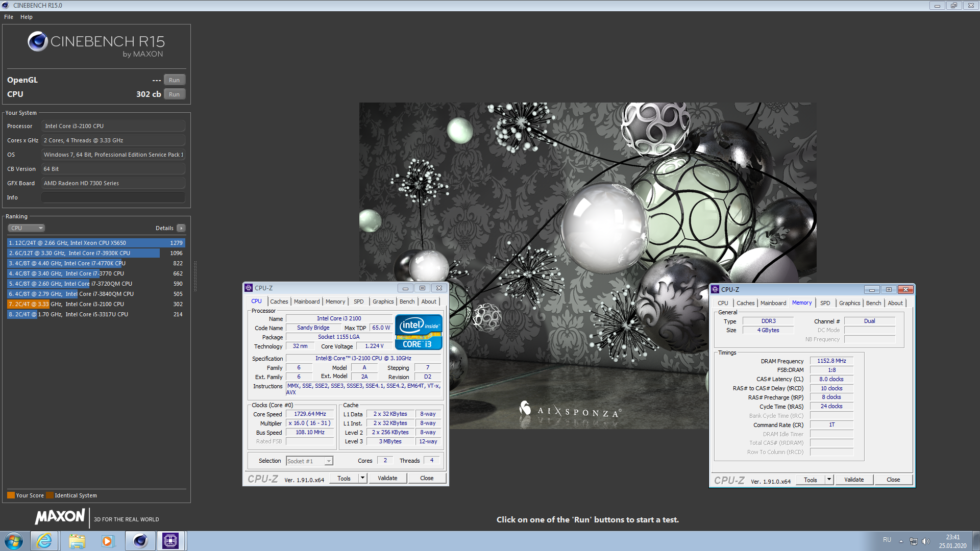
Task: Switch to CPU tab in right CPU-Z window
Action: tap(723, 303)
